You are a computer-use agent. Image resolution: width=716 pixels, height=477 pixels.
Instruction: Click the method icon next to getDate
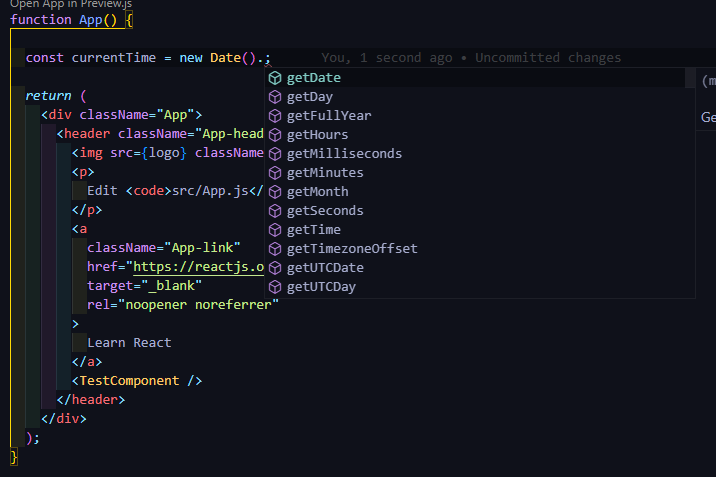(275, 78)
